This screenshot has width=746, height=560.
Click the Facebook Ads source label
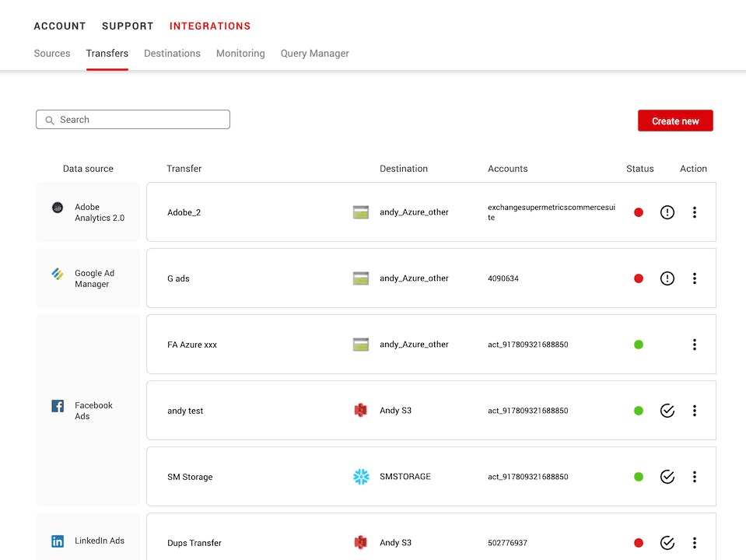93,411
